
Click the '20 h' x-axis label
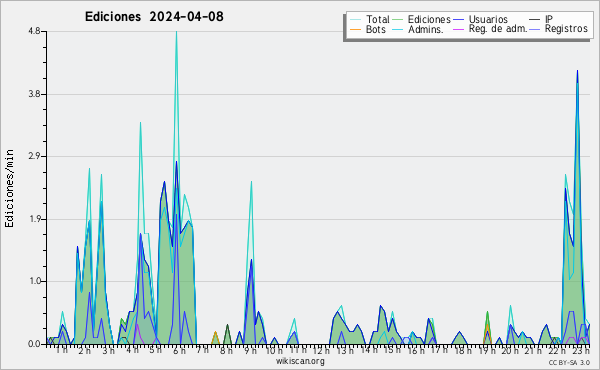(510, 350)
